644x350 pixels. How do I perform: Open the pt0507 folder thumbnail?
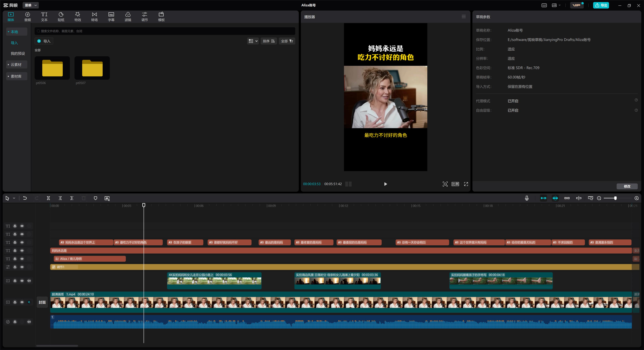(x=92, y=68)
